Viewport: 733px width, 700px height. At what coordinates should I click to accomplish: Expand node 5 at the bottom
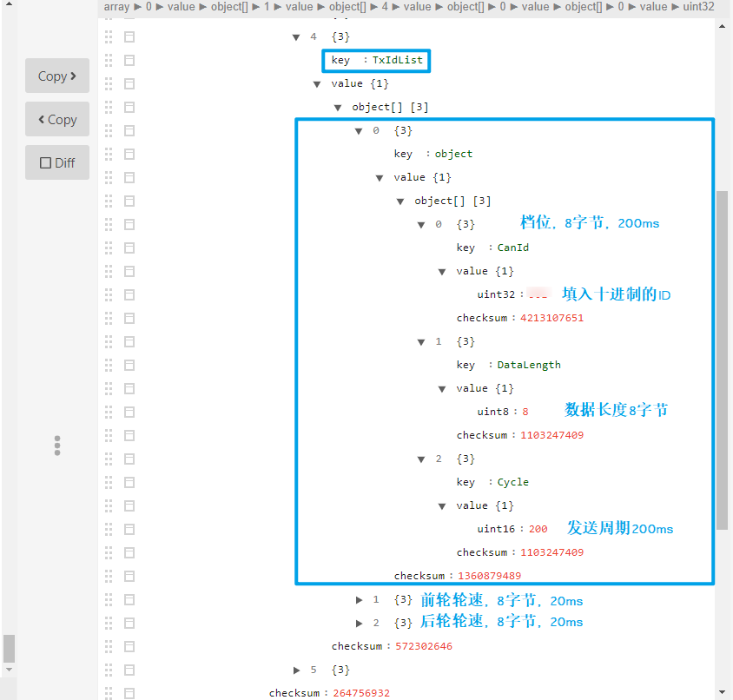pyautogui.click(x=296, y=669)
